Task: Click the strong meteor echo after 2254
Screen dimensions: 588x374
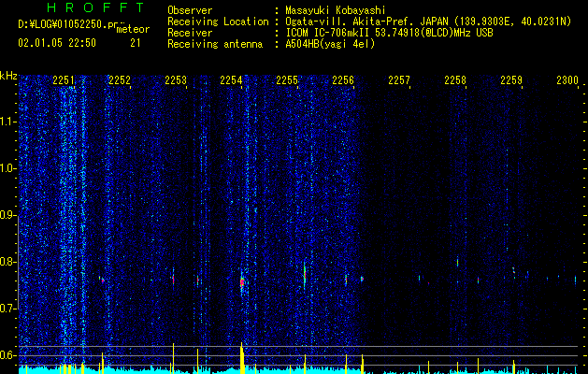Action: [242, 282]
